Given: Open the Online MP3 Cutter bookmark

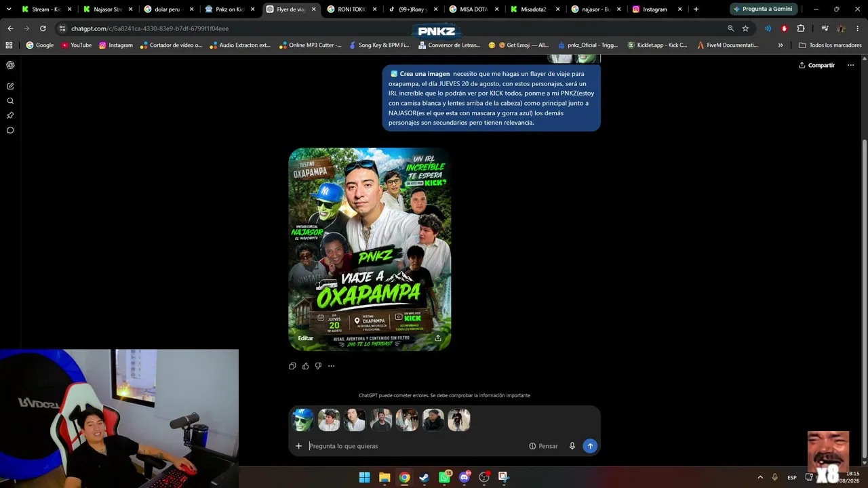Looking at the screenshot, I should tap(310, 45).
